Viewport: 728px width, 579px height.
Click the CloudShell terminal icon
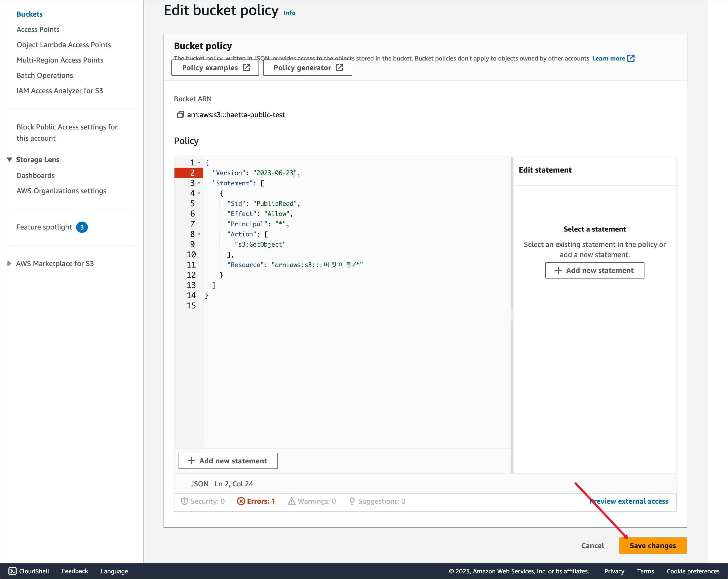coord(12,571)
